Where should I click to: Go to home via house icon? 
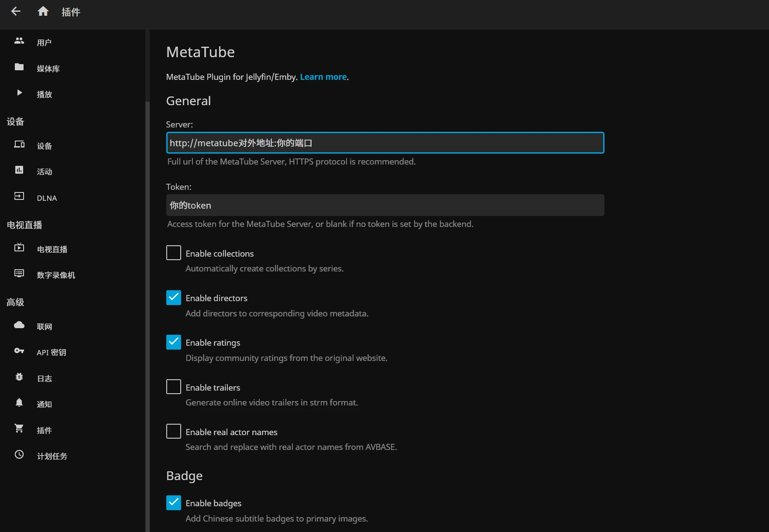pyautogui.click(x=43, y=11)
